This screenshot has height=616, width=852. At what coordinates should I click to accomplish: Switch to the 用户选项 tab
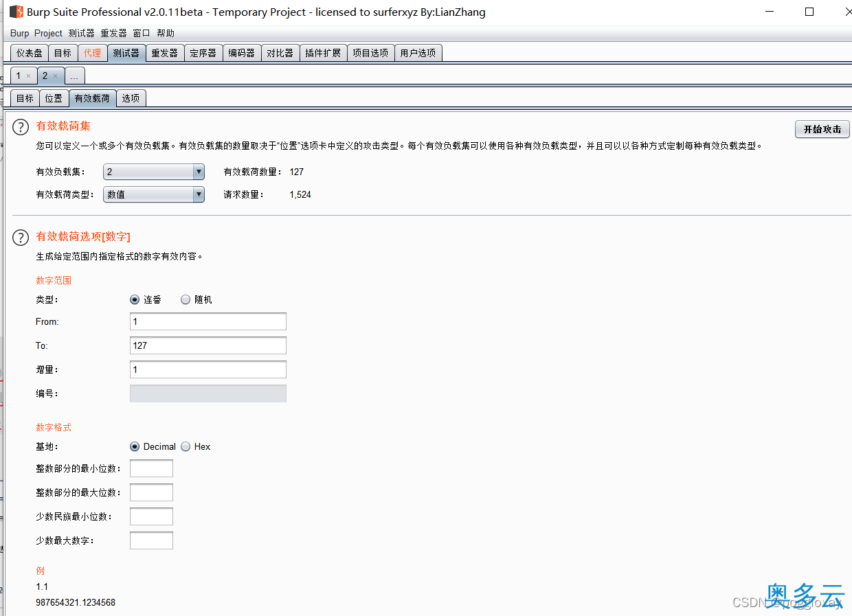[418, 53]
